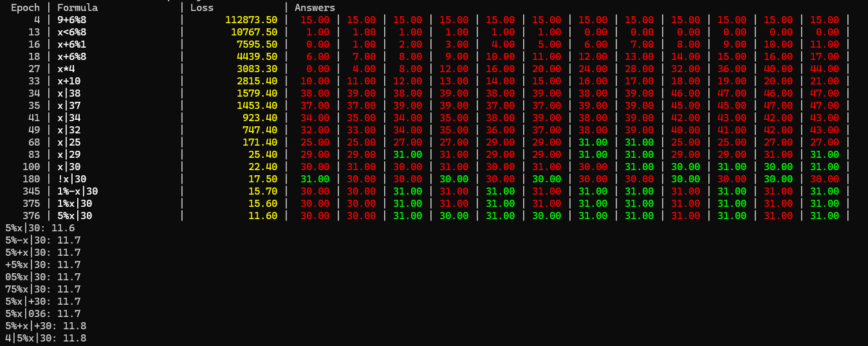Click the line "5%x|036: 11.7"
The height and width of the screenshot is (346, 868).
pos(42,314)
